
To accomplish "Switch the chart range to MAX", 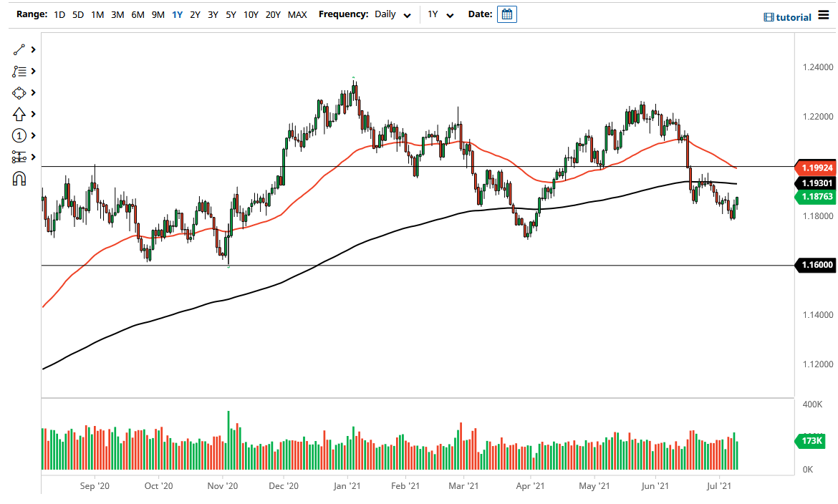I will coord(297,14).
